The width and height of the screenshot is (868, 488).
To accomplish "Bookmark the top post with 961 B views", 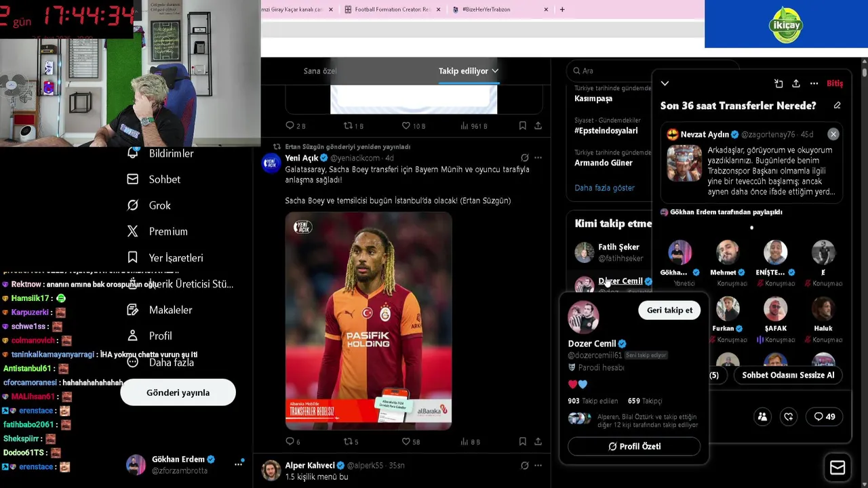I will (x=522, y=126).
